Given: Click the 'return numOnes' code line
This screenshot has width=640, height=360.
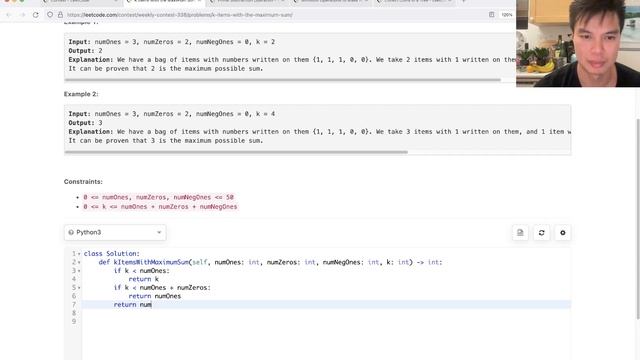Looking at the screenshot, I should tap(155, 296).
